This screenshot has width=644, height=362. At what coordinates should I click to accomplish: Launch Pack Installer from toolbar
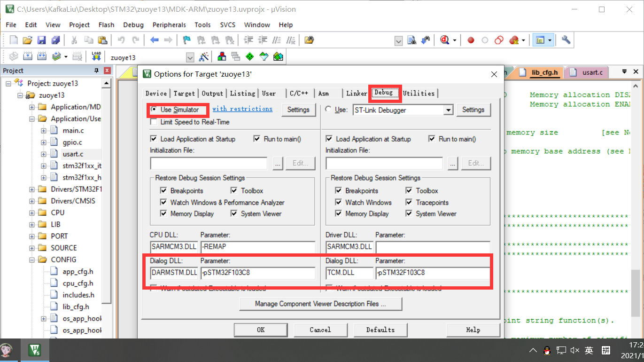(x=278, y=57)
